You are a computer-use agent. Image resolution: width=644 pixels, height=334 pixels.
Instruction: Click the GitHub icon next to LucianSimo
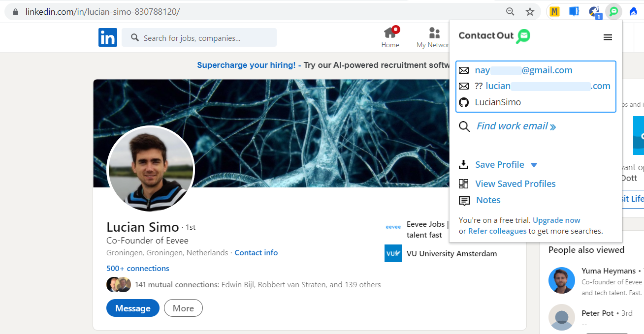point(464,102)
